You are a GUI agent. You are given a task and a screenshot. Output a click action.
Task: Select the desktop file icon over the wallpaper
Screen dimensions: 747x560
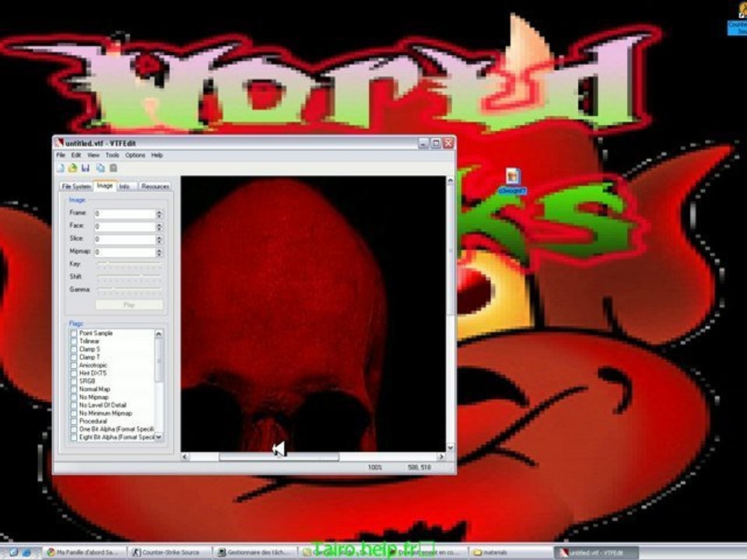(513, 181)
